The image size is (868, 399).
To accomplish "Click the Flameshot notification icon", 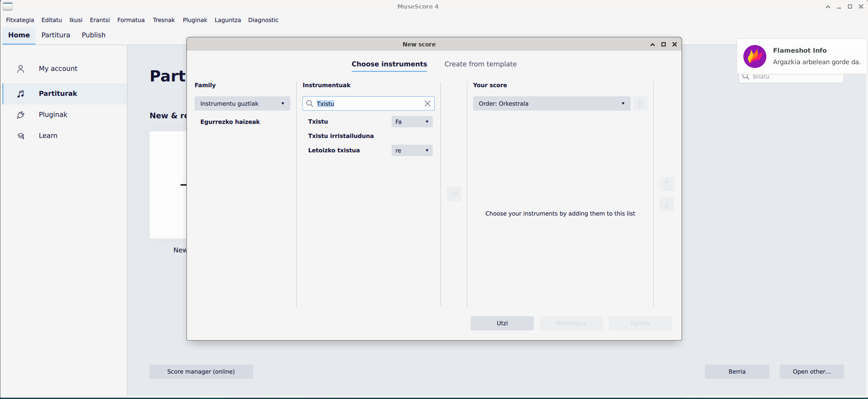I will point(755,57).
